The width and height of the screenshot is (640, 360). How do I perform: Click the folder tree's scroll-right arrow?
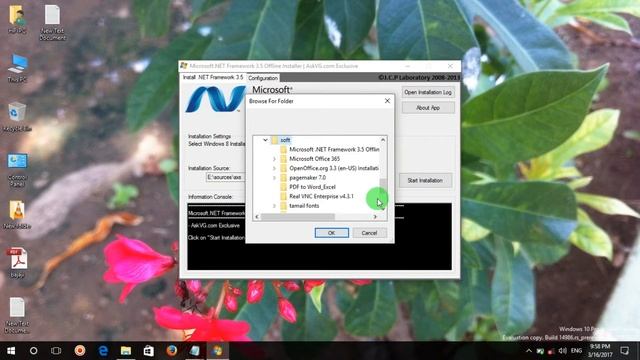[375, 217]
